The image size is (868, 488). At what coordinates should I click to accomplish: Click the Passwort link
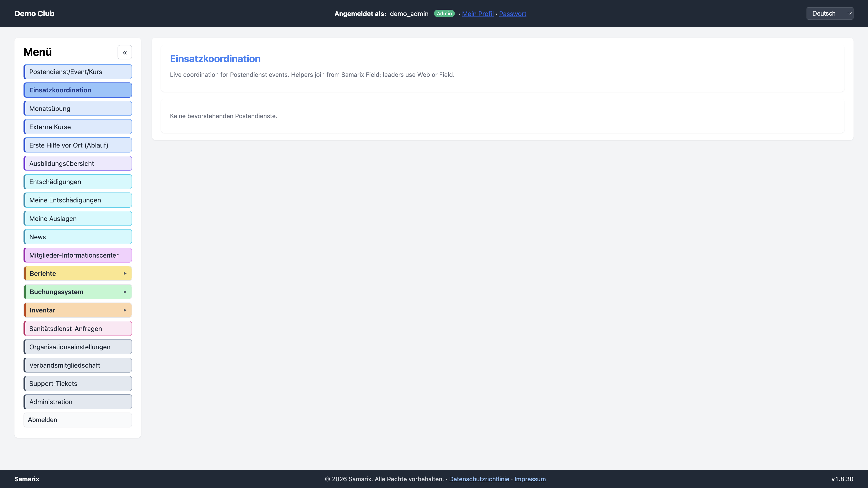click(512, 14)
